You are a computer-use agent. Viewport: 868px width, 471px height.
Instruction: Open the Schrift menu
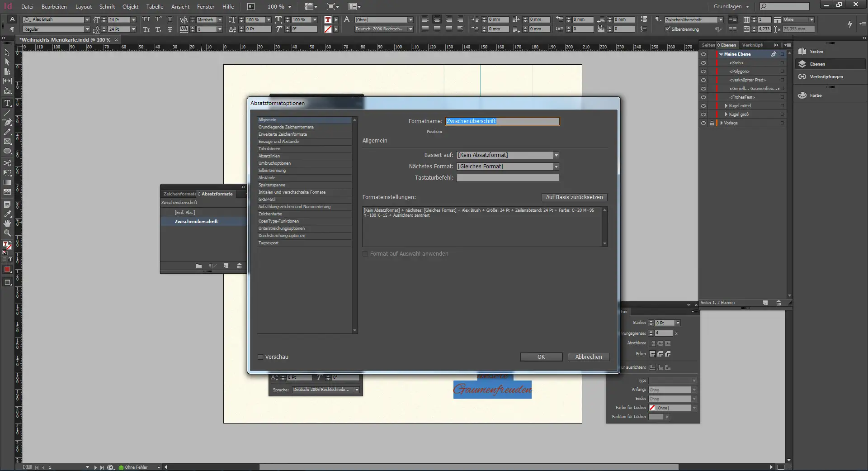point(107,7)
